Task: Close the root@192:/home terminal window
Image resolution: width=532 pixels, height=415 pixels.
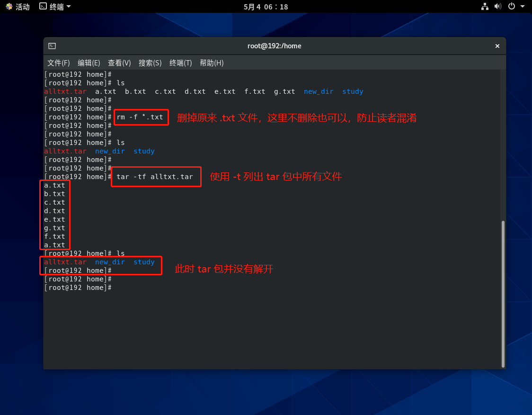Action: coord(497,46)
